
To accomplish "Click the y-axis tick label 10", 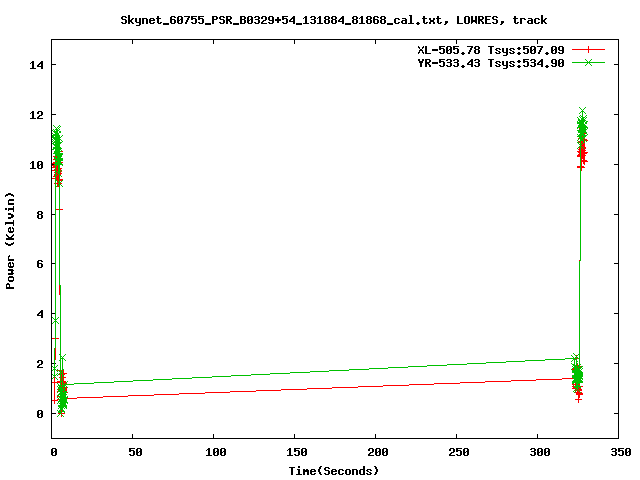I will (x=36, y=165).
